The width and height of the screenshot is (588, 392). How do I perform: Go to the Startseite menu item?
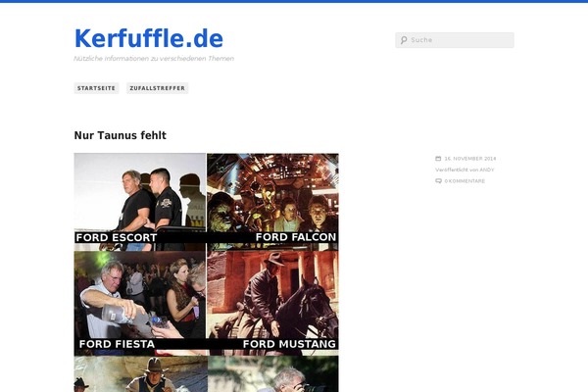96,88
